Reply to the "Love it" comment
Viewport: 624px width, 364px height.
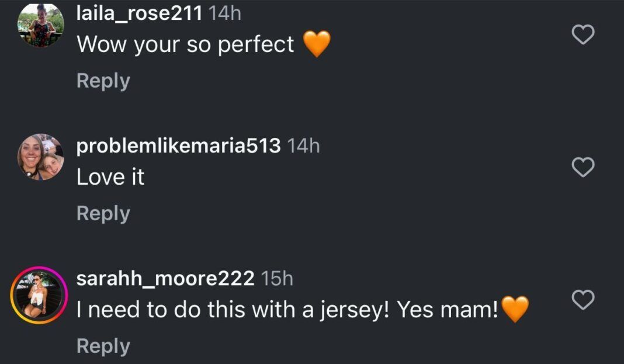(103, 213)
